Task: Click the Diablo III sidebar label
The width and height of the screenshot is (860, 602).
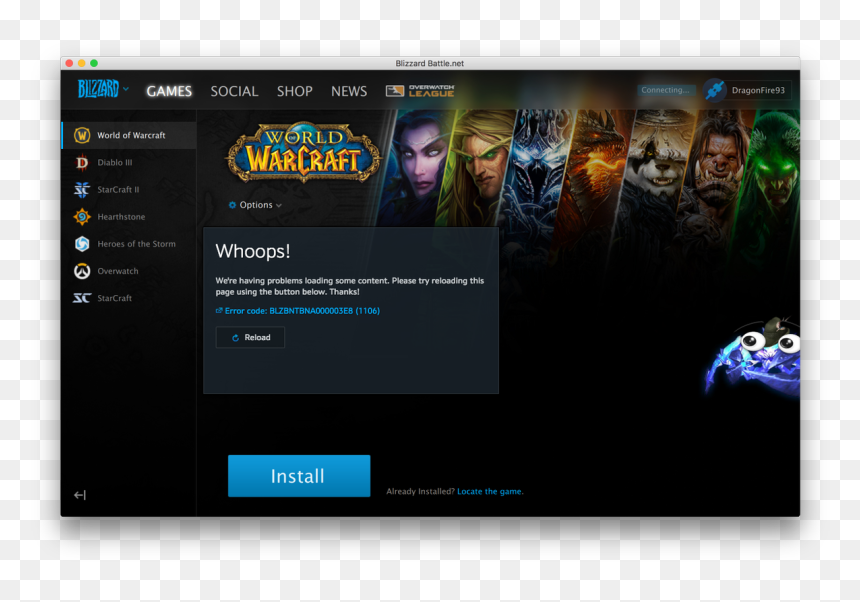Action: coord(115,162)
